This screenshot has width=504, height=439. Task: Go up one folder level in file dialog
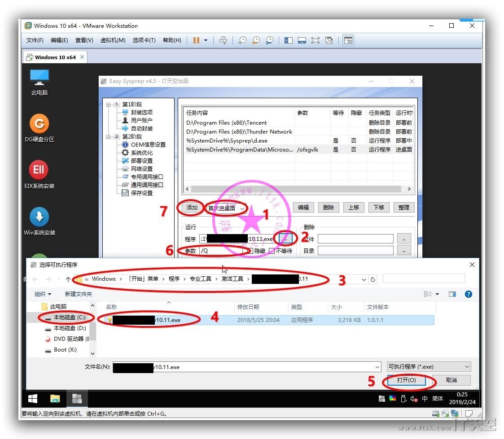[x=68, y=279]
